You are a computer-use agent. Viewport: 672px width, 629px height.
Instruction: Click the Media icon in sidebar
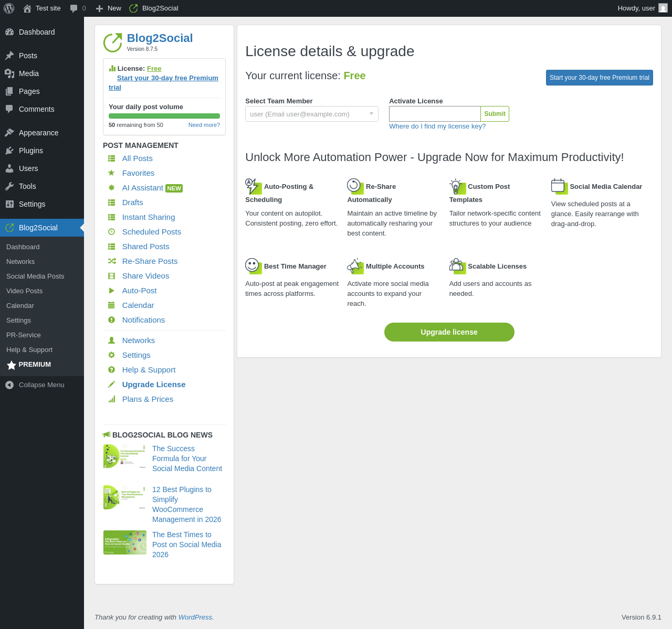(9, 73)
